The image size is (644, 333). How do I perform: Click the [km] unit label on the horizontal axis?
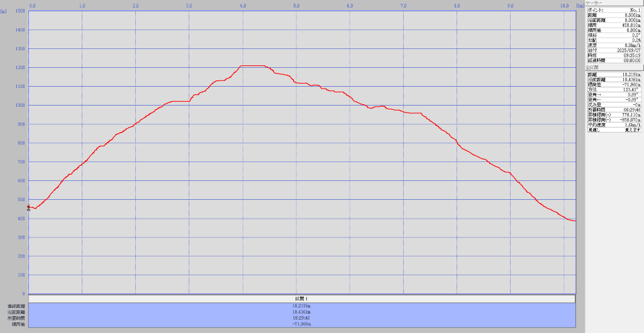pos(580,6)
